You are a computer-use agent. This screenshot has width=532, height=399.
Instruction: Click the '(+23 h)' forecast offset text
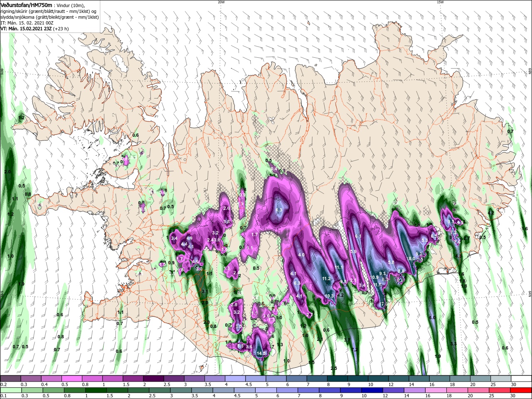(x=61, y=29)
